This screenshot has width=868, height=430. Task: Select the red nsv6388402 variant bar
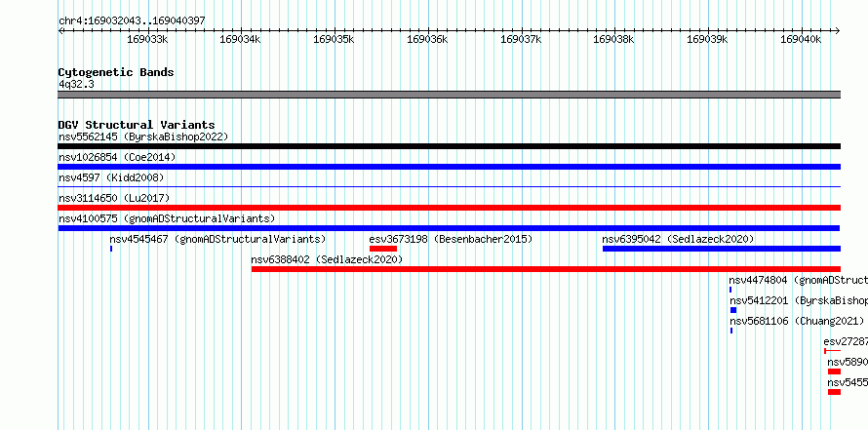click(546, 269)
